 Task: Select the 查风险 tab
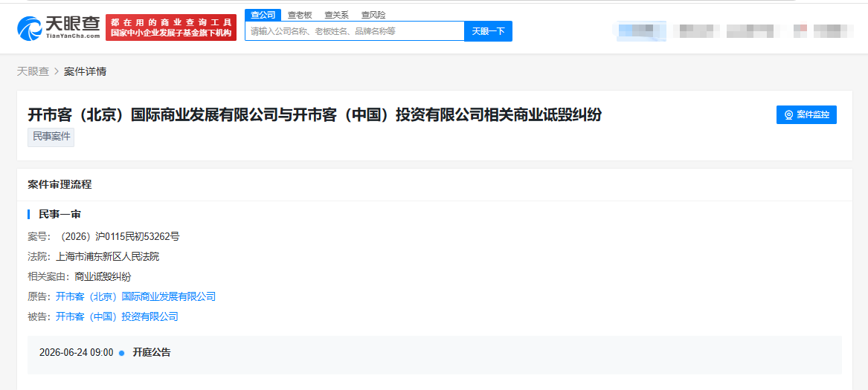pos(373,15)
